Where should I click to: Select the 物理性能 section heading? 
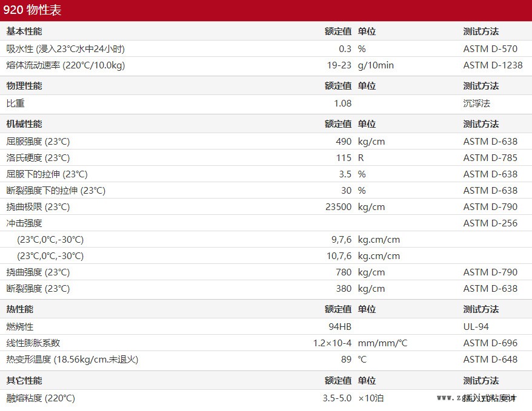click(x=24, y=86)
